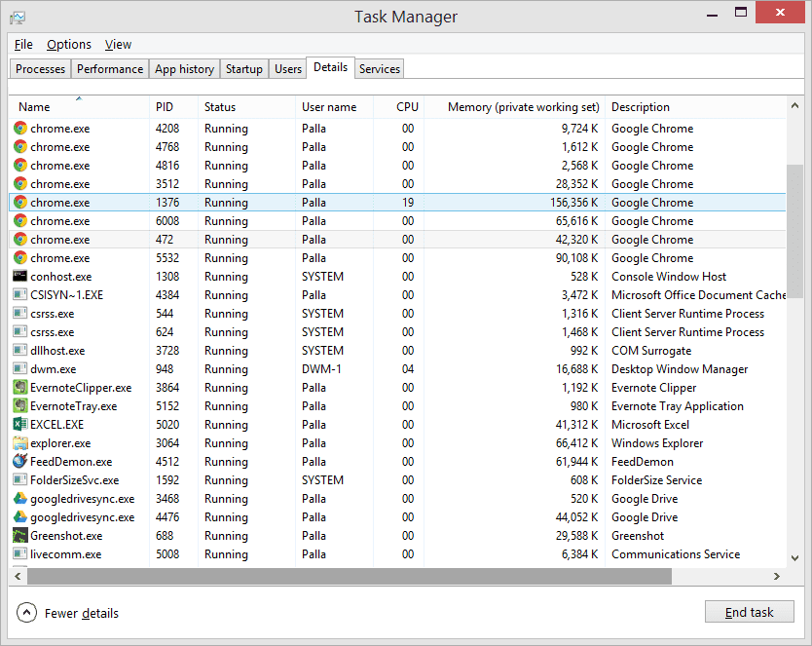Click the EXCEL.EXE process icon
The image size is (812, 646).
(x=20, y=425)
